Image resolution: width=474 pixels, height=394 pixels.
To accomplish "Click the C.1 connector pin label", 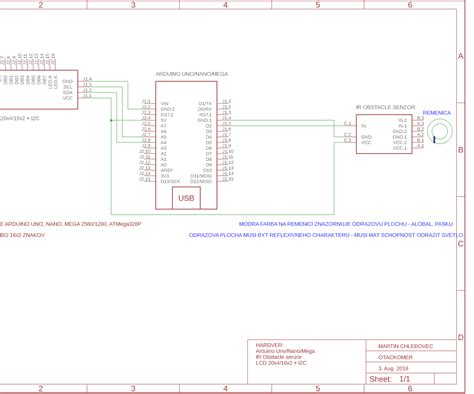I will (348, 124).
